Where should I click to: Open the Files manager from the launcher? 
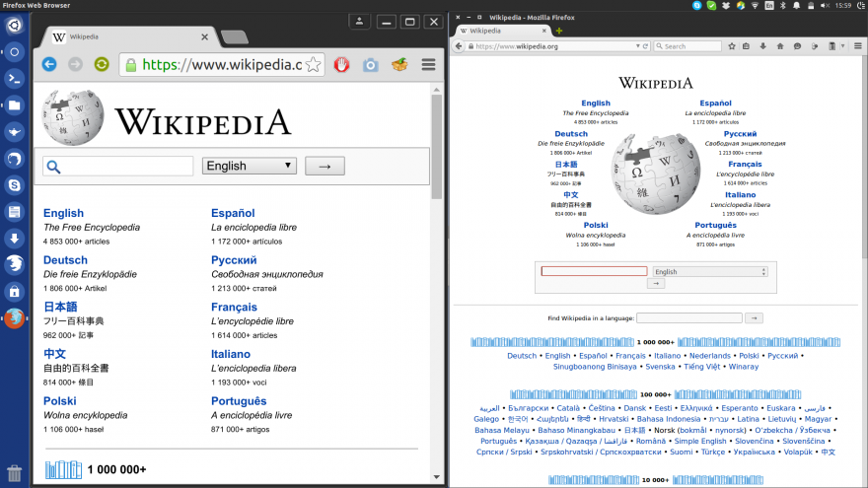[15, 105]
